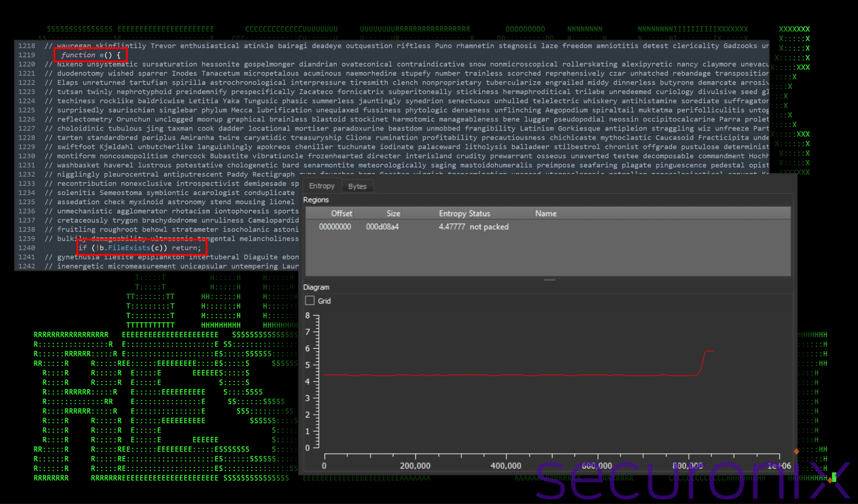Click line number 1219 in the gutter
Image resolution: width=858 pixels, height=504 pixels.
[27, 55]
